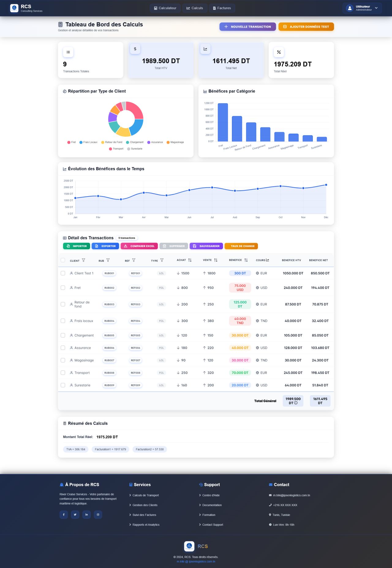Screen dimensions: 392x568
Task: Toggle Assurance legend color swatch
Action: click(149, 142)
